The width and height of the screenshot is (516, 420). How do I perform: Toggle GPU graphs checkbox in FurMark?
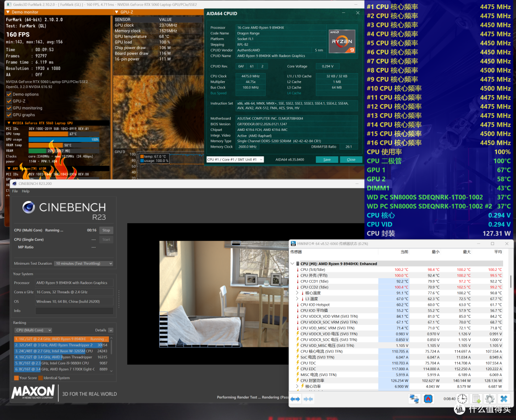(9, 115)
